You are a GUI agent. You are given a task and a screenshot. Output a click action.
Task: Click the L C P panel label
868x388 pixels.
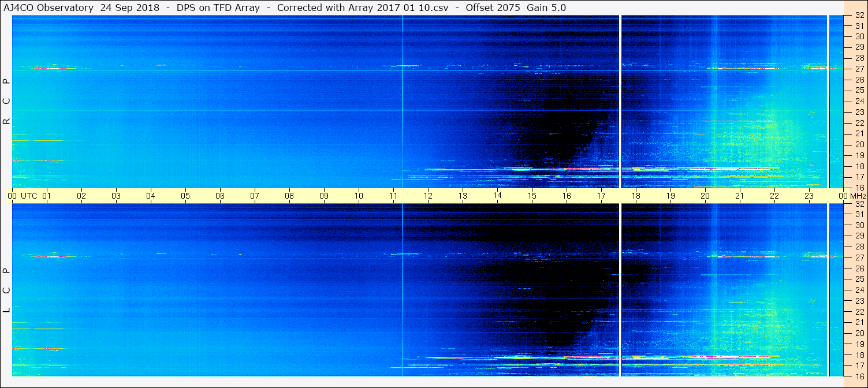[6, 290]
